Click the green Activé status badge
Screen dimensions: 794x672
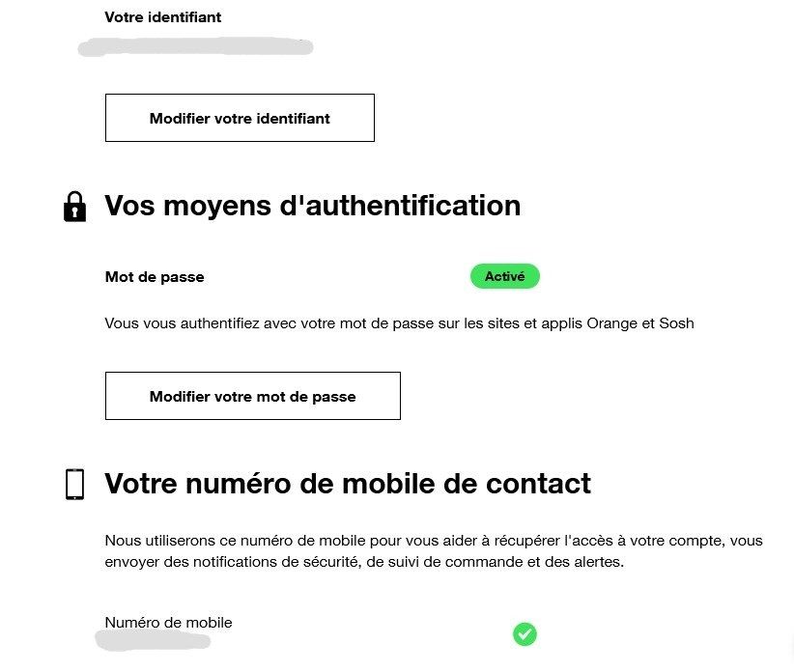504,277
